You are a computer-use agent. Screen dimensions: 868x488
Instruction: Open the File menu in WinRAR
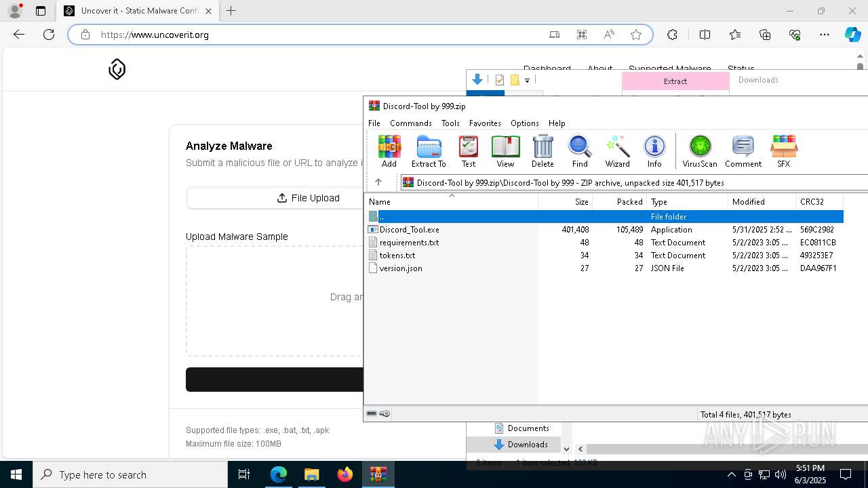coord(374,123)
